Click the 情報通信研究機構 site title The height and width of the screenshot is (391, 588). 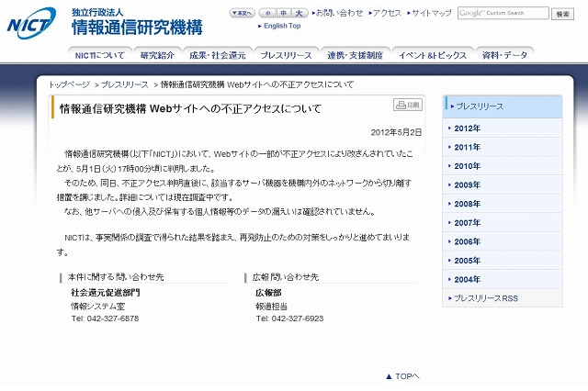pos(137,28)
